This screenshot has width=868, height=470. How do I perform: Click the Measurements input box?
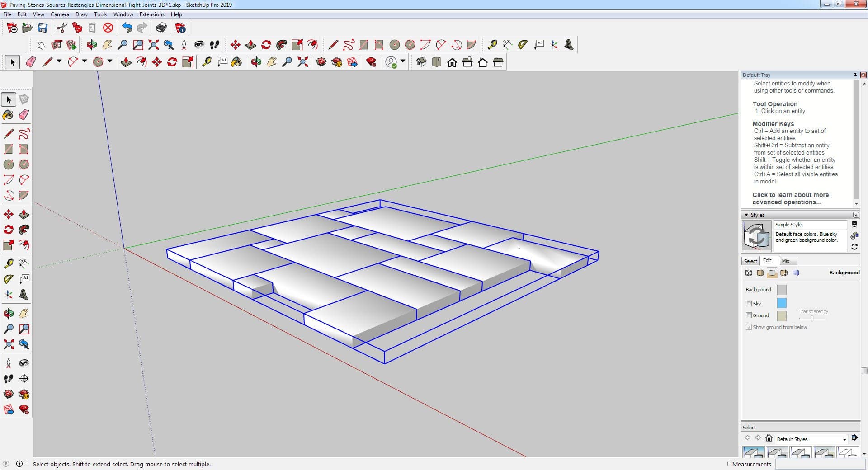820,464
